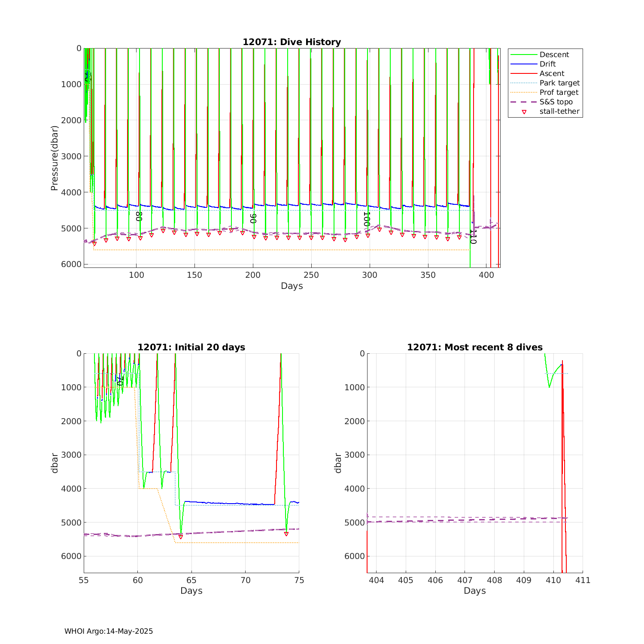Click the 'Pressure(dbar)' y-axis label

point(54,158)
